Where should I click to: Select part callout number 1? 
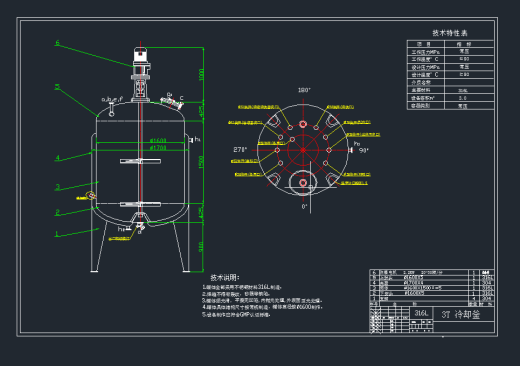(x=57, y=234)
